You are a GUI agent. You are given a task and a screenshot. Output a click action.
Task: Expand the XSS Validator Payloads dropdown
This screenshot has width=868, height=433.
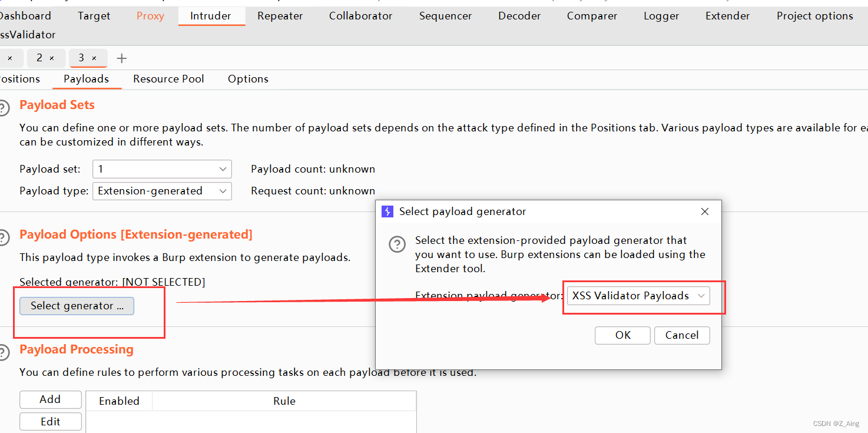638,296
